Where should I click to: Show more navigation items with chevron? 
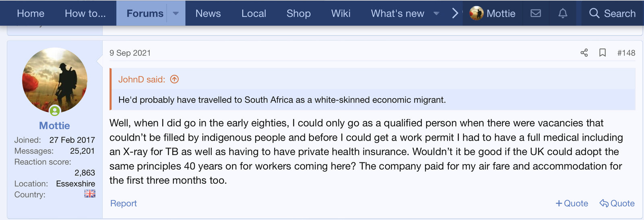pos(455,13)
